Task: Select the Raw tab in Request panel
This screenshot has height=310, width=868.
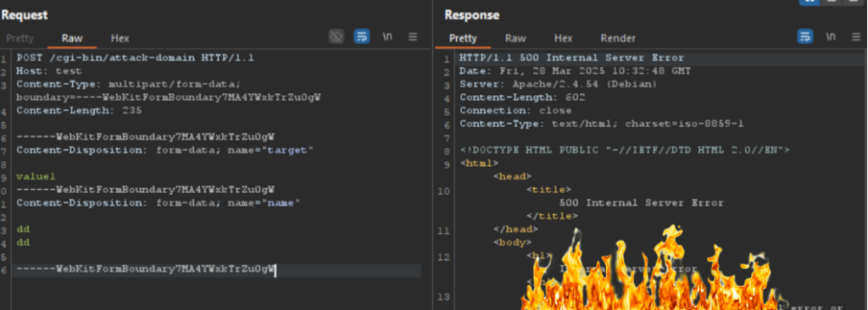Action: 72,38
